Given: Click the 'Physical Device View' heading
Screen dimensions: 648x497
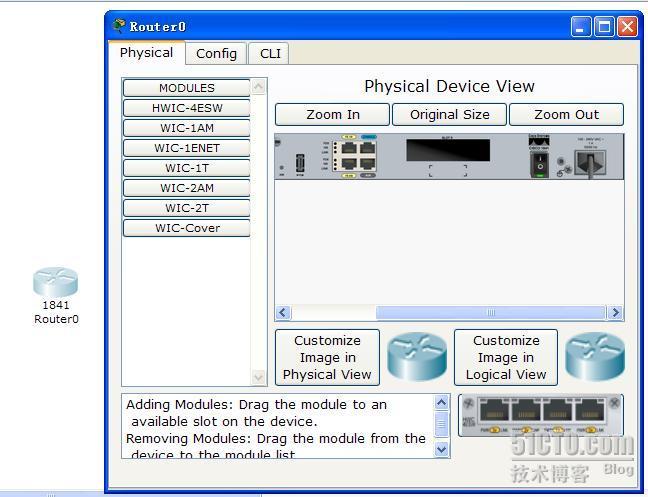Looking at the screenshot, I should click(449, 86).
